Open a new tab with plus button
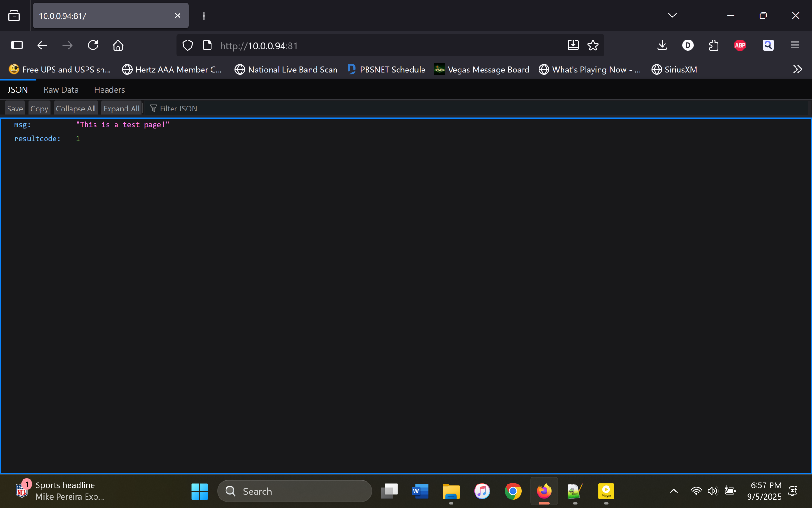Image resolution: width=812 pixels, height=508 pixels. pos(204,16)
